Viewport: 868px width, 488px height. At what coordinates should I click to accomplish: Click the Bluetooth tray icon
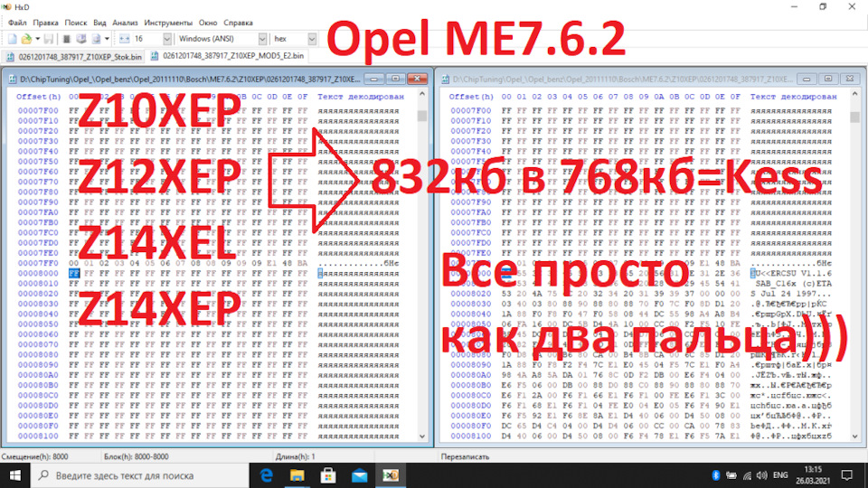tap(715, 475)
